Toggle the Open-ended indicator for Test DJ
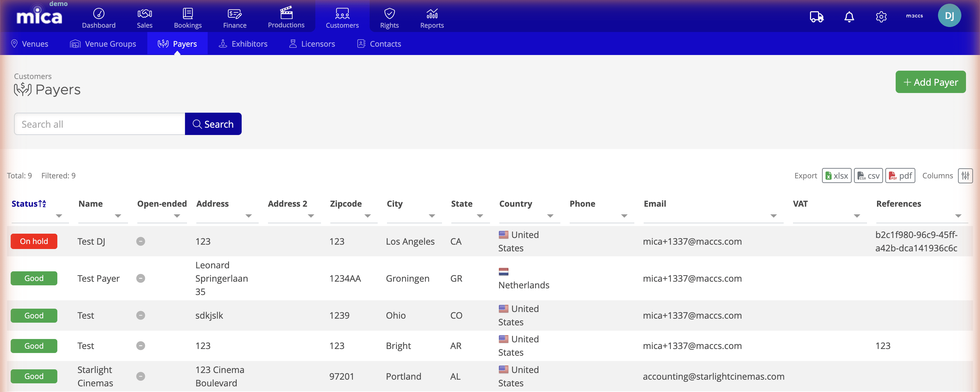Image resolution: width=980 pixels, height=392 pixels. (x=141, y=241)
